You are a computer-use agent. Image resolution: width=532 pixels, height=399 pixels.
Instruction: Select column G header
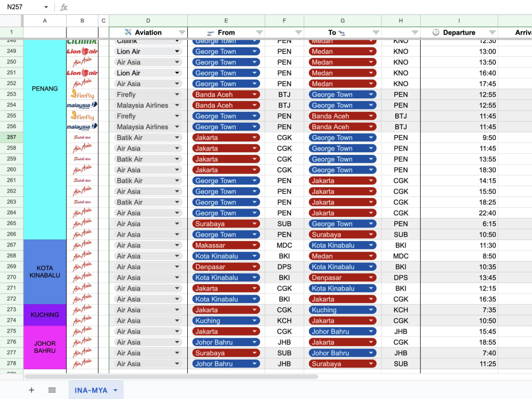[x=343, y=21]
